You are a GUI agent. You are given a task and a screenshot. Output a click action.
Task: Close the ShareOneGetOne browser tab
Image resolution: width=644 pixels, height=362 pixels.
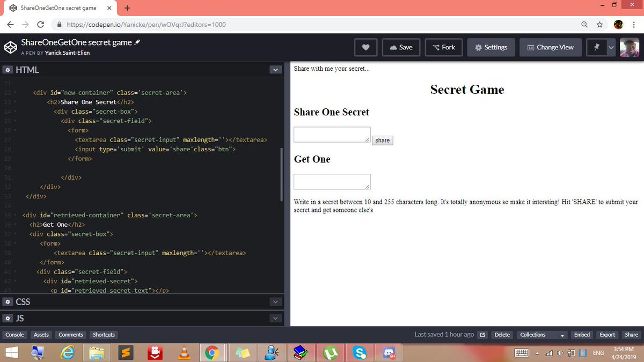click(x=109, y=9)
